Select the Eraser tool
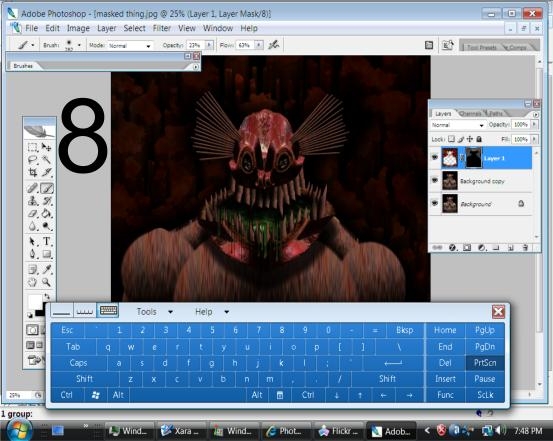The image size is (553, 441). click(x=32, y=213)
